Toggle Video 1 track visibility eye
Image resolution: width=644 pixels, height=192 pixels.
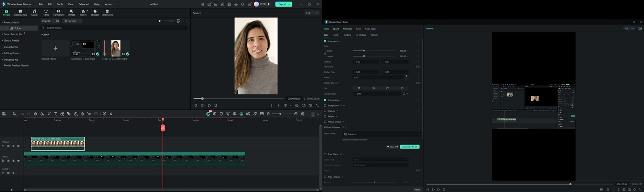18,161
